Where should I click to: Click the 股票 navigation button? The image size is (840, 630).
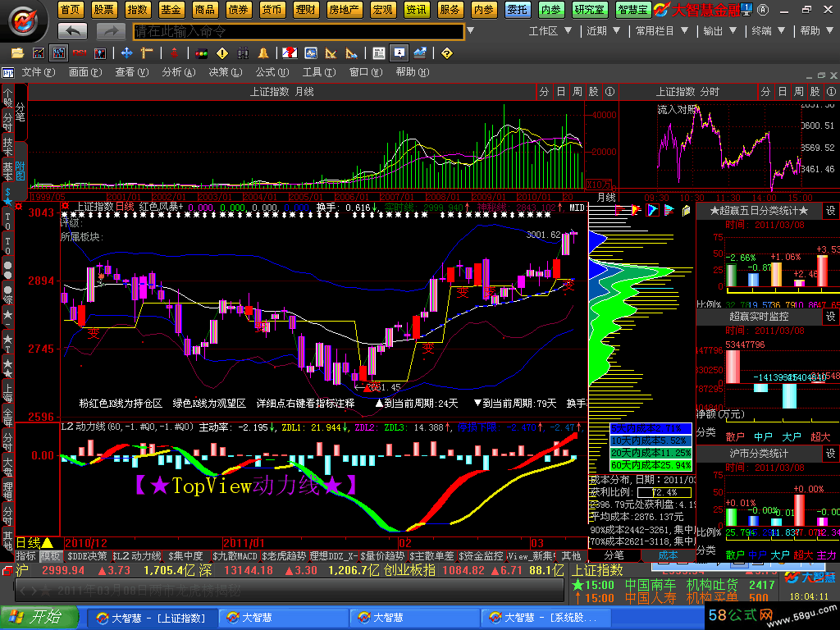pyautogui.click(x=104, y=9)
